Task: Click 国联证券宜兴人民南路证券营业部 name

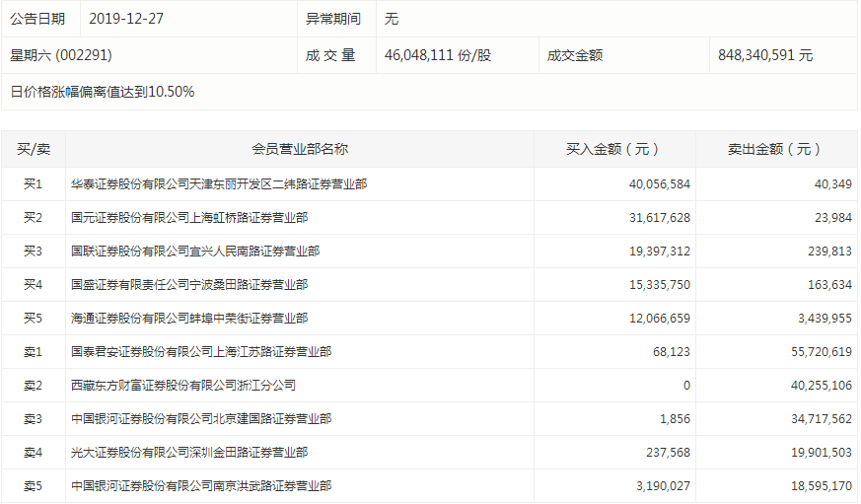Action: [x=195, y=251]
